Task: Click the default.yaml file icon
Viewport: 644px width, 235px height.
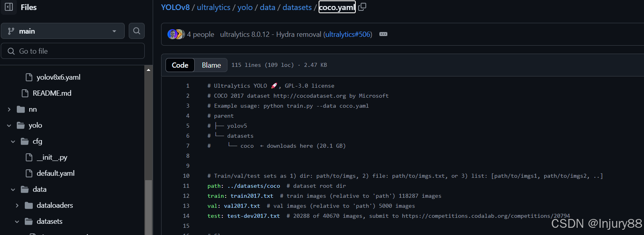Action: (x=29, y=173)
